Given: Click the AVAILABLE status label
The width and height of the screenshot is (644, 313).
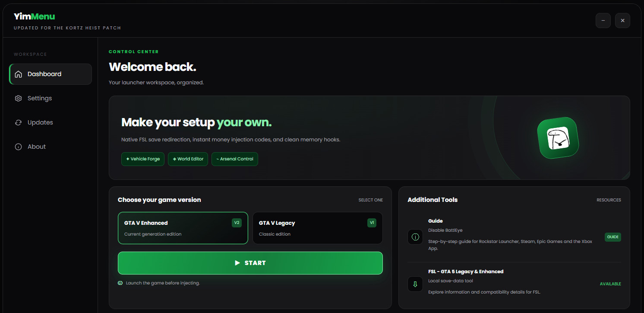Looking at the screenshot, I should [610, 284].
